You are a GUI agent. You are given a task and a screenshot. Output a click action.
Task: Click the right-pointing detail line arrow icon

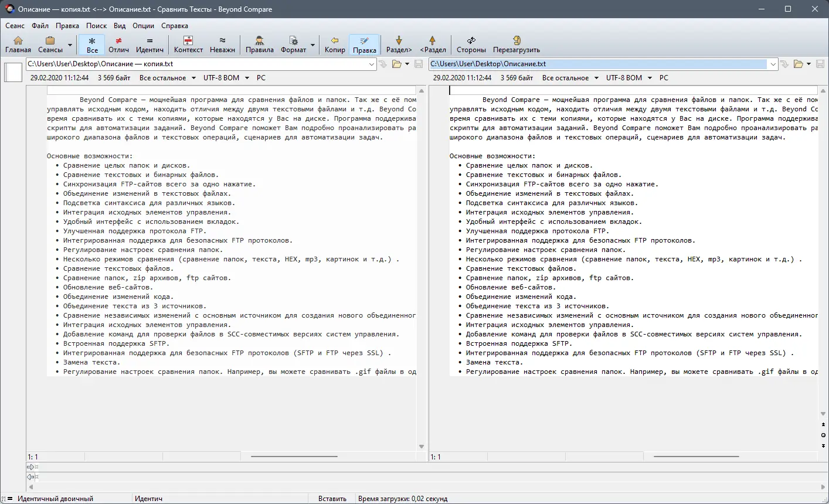pyautogui.click(x=31, y=467)
